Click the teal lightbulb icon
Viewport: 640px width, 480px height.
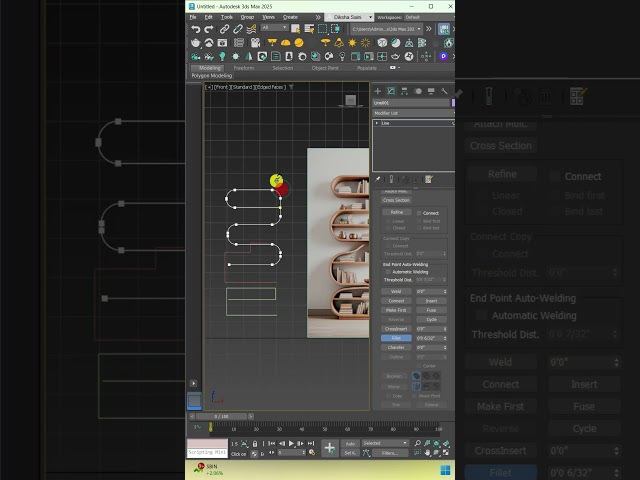222,56
